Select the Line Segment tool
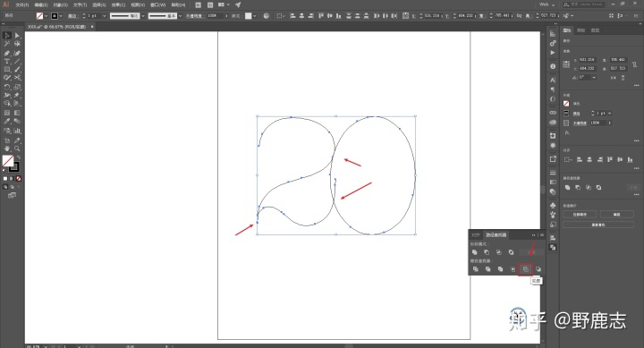This screenshot has width=644, height=348. point(17,61)
